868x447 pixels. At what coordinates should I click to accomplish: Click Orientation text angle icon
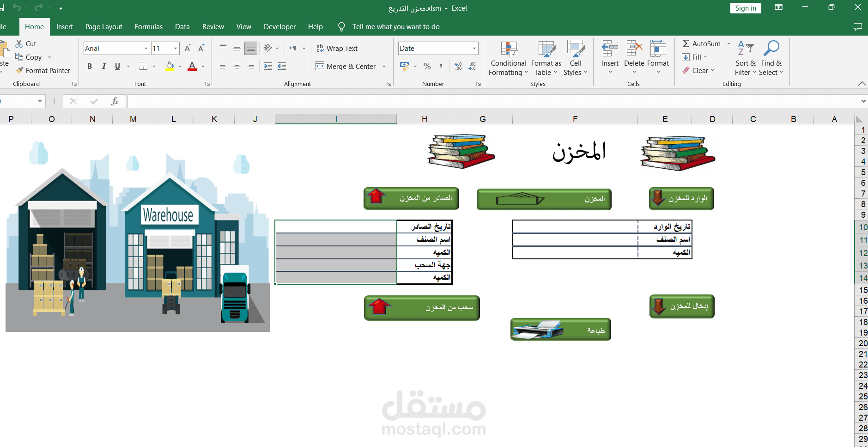tap(268, 48)
